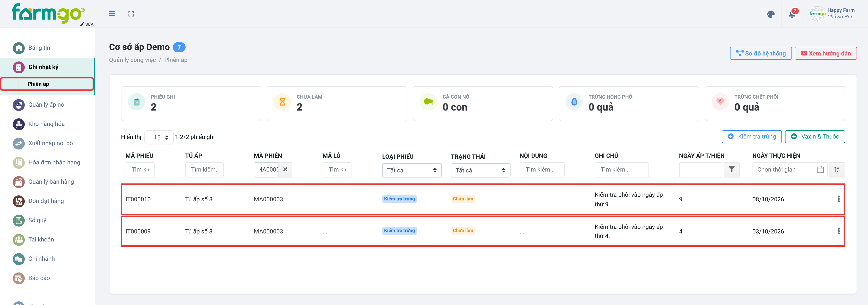Open record link IT000009
This screenshot has height=305, width=868.
(138, 231)
